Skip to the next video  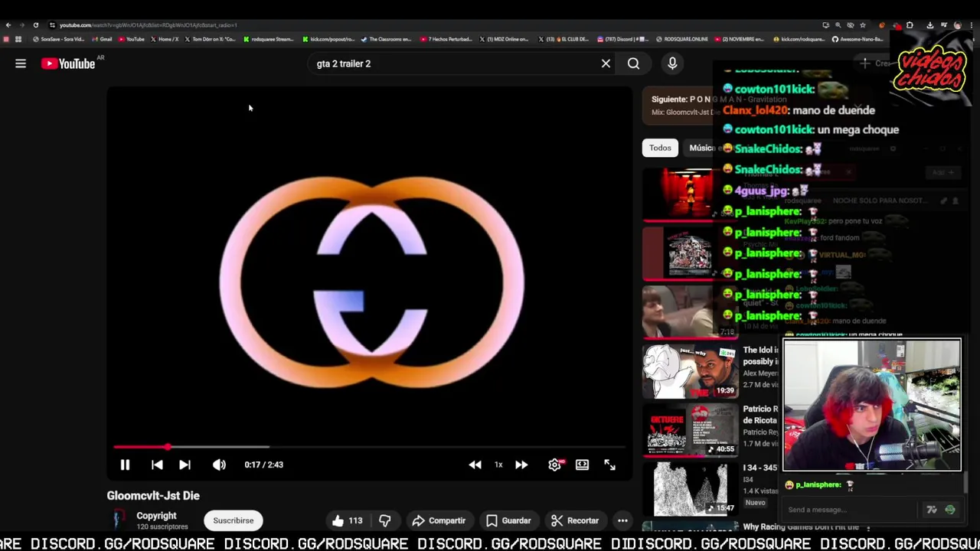[185, 465]
